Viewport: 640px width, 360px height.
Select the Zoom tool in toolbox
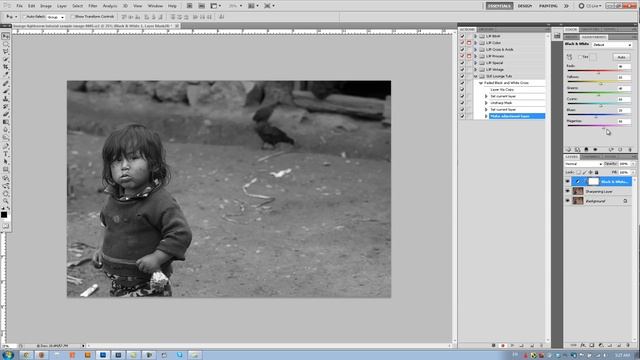(5, 201)
